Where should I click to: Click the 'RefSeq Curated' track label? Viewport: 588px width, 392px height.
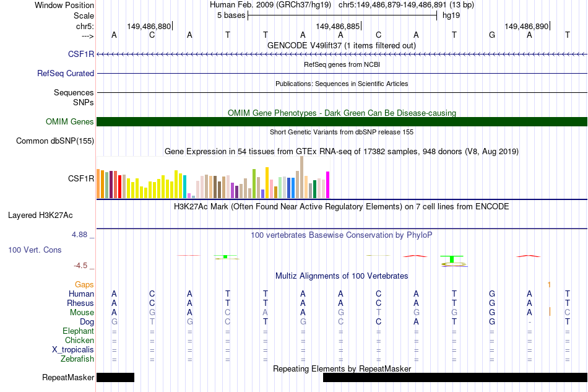point(66,73)
